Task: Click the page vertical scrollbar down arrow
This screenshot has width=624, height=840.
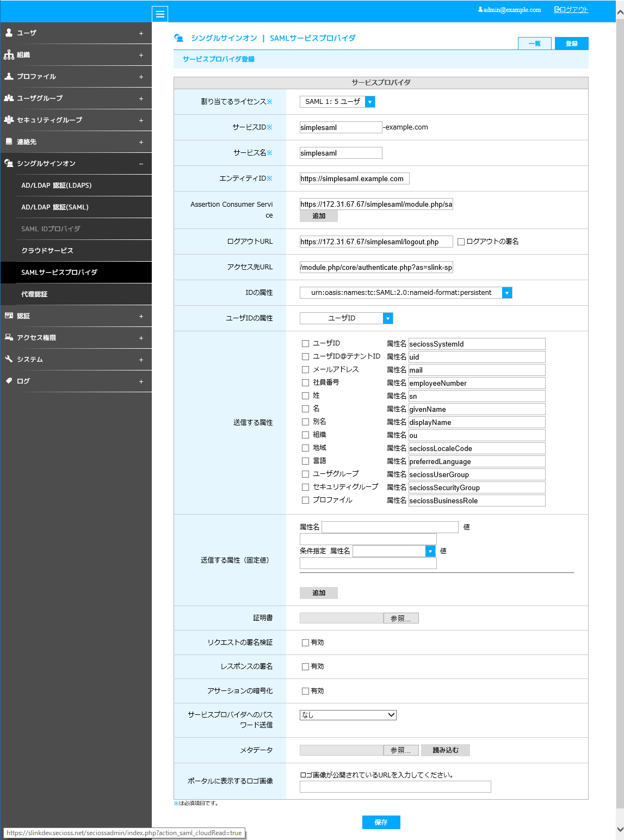Action: (620, 830)
